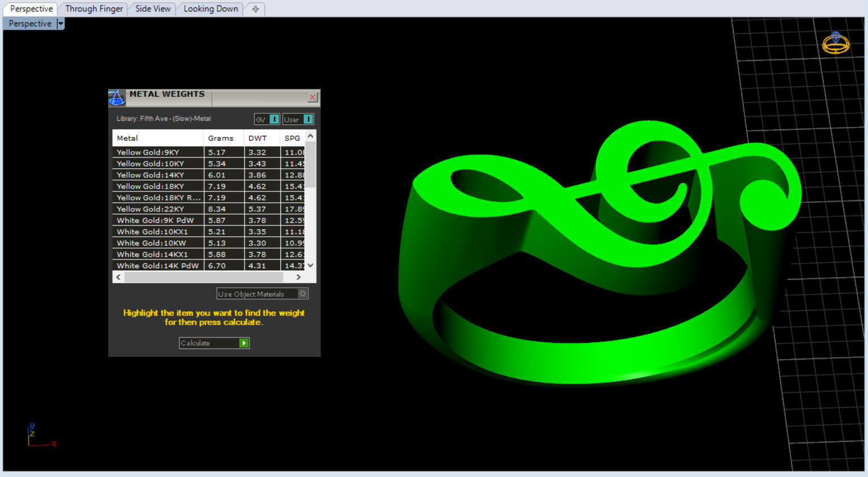Click the 5.37 DWT value
The image size is (868, 477).
click(257, 209)
